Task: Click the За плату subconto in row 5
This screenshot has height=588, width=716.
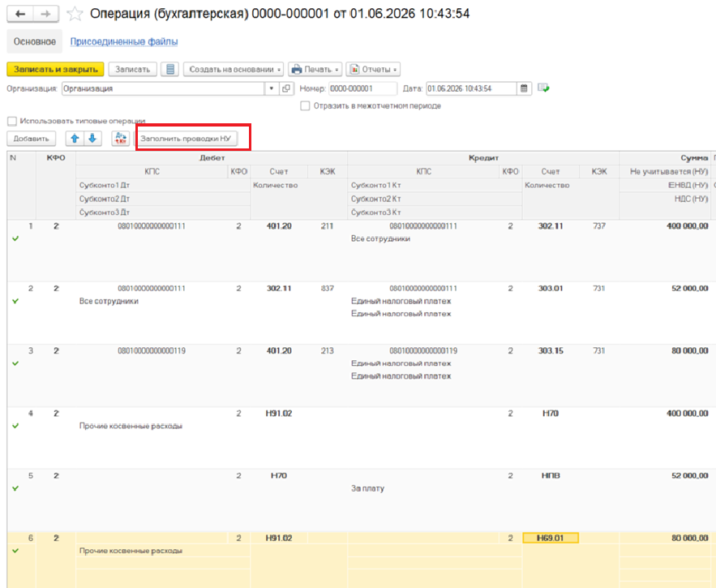Action: click(x=367, y=488)
